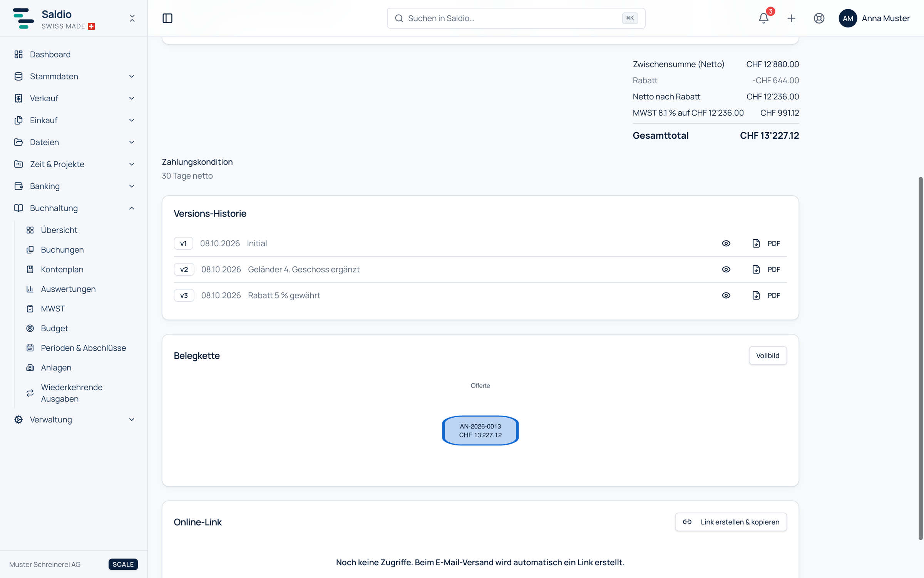
Task: Click the Suchen in Saldio search field
Action: point(516,18)
